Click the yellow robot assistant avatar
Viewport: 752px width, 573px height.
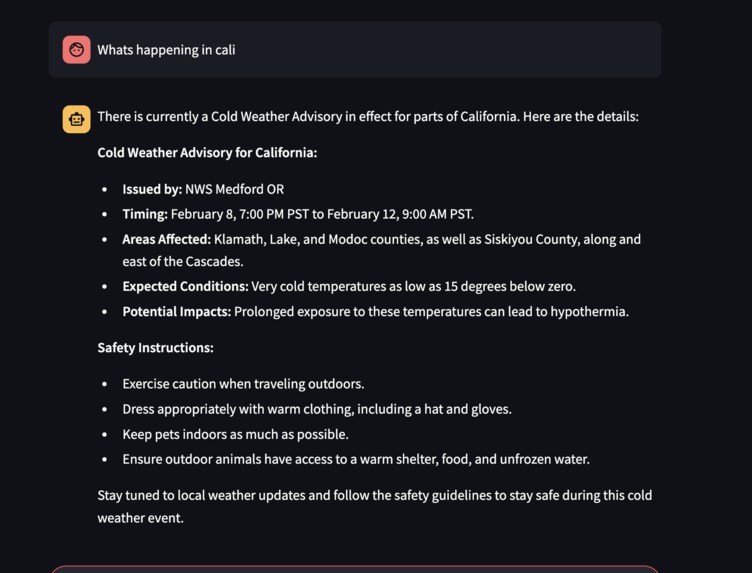[76, 119]
